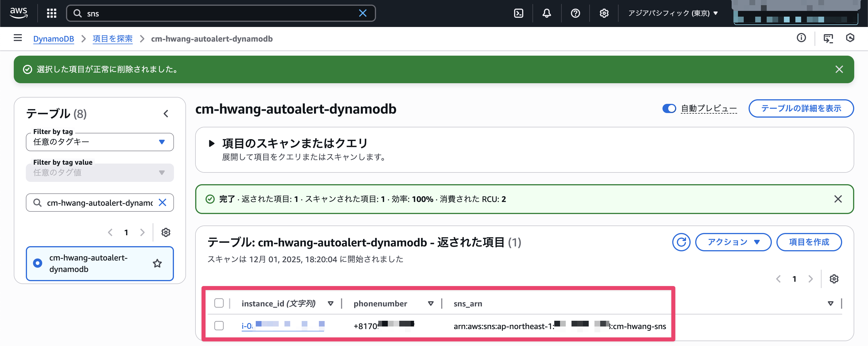Open the AWS services grid menu
This screenshot has width=868, height=346.
coord(51,13)
